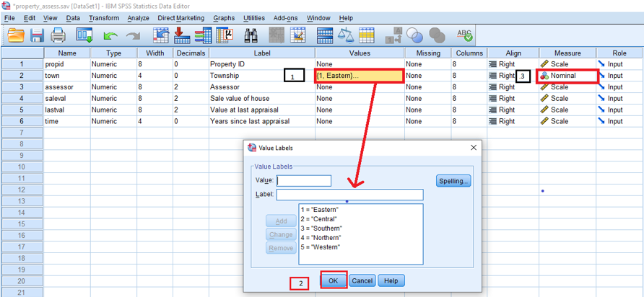
Task: Click the Insert Cases toolbar icon
Action: coord(277,35)
